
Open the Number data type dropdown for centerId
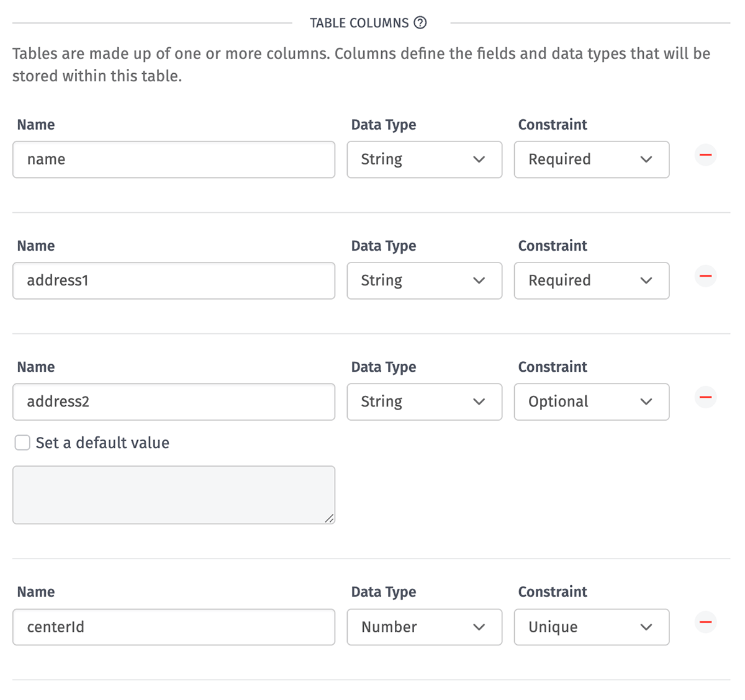pyautogui.click(x=424, y=627)
